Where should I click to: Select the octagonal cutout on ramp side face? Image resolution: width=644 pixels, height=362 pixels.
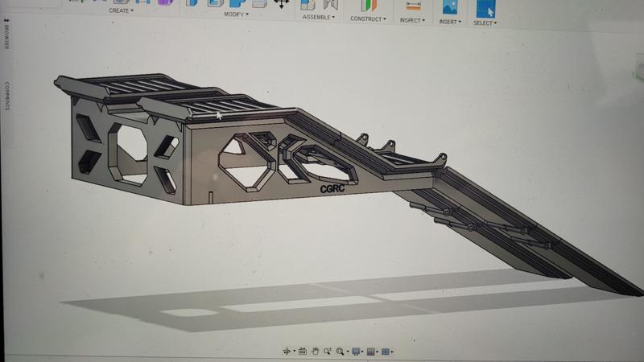247,162
